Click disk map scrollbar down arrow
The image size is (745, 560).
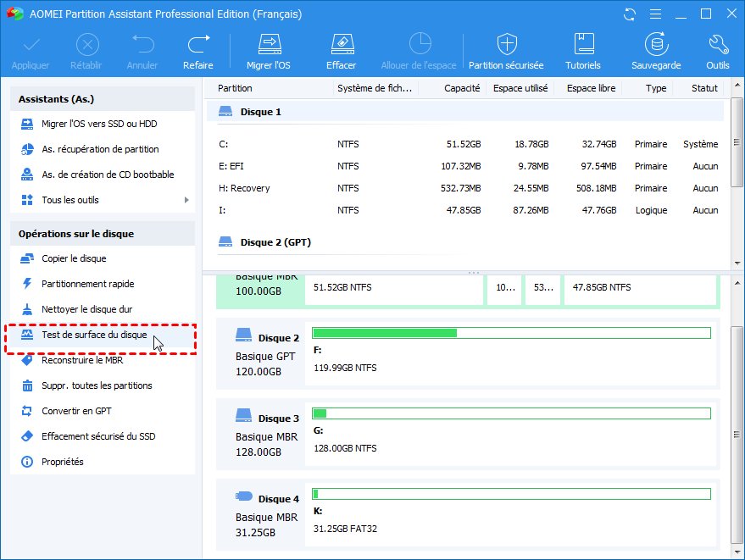point(737,552)
